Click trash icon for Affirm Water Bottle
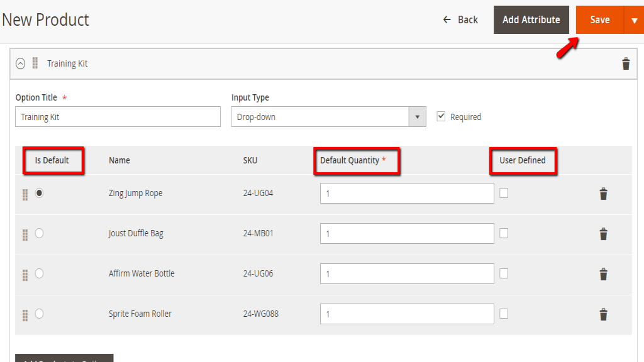644x362 pixels. [603, 274]
